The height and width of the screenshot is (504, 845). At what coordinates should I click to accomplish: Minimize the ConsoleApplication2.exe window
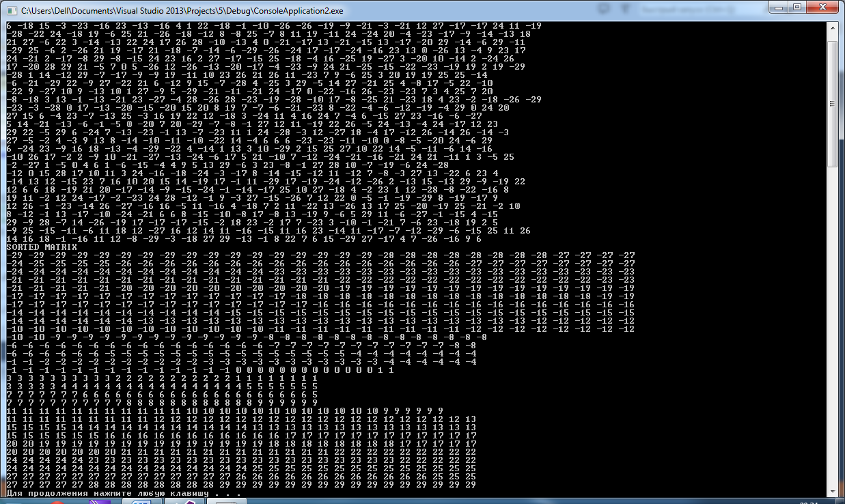(780, 7)
